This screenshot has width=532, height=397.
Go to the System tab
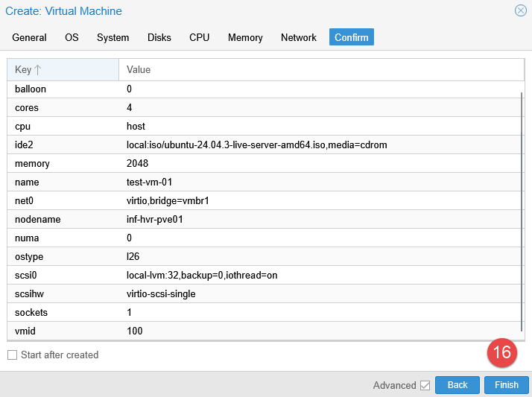113,37
